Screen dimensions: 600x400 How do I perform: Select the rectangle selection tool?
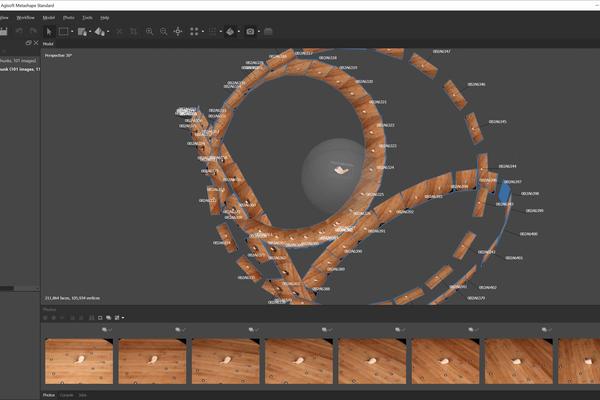pos(64,32)
